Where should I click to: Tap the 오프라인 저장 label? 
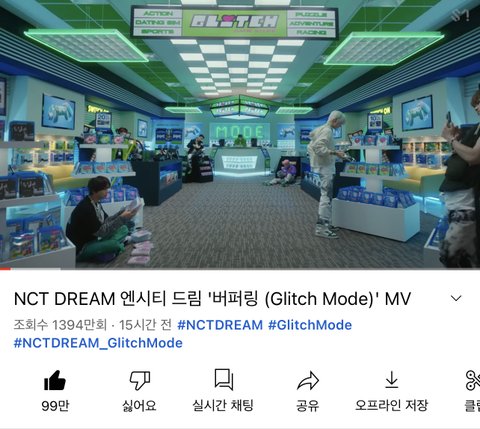click(x=392, y=406)
